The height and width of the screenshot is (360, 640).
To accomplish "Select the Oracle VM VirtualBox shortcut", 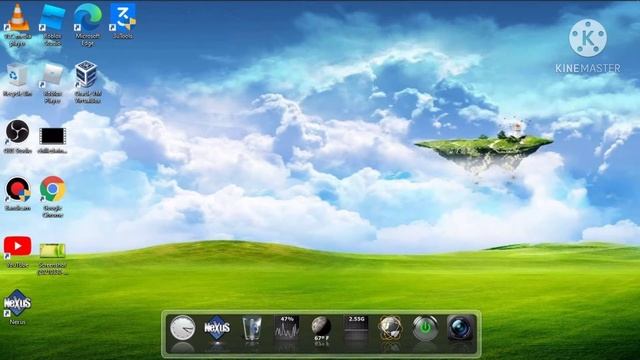I will pyautogui.click(x=88, y=82).
